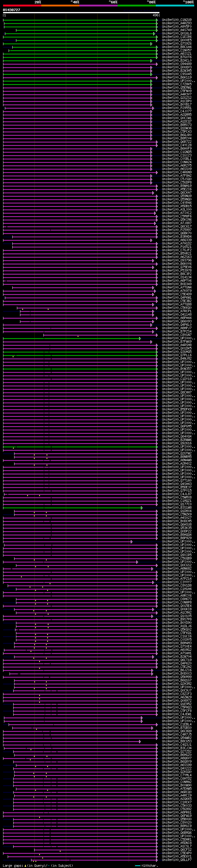Select the UniRef100_Q8LLP7 label

coord(177,860)
